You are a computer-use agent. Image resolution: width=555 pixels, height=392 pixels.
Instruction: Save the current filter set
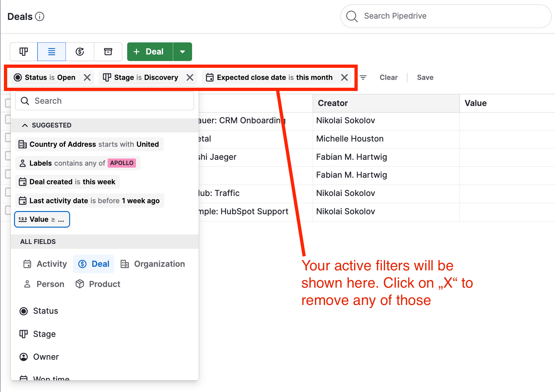pos(425,78)
